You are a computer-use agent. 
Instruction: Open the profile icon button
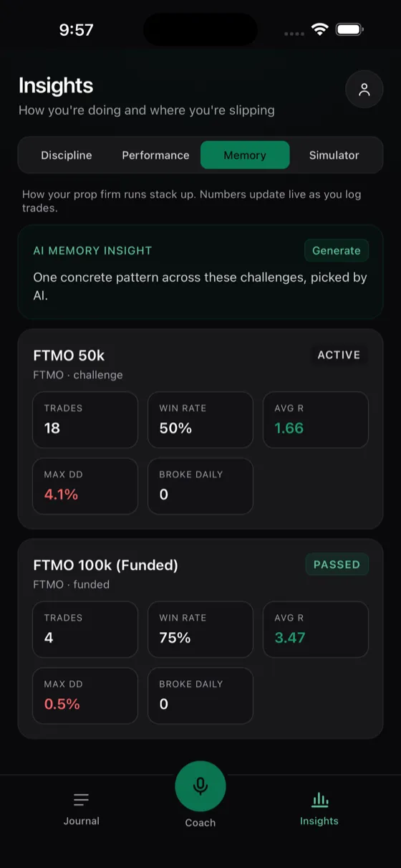[x=364, y=90]
